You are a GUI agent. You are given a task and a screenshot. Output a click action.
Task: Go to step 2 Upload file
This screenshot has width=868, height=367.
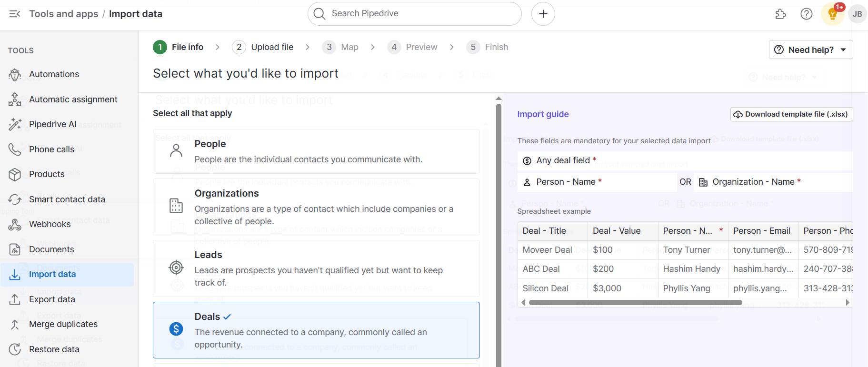click(263, 47)
